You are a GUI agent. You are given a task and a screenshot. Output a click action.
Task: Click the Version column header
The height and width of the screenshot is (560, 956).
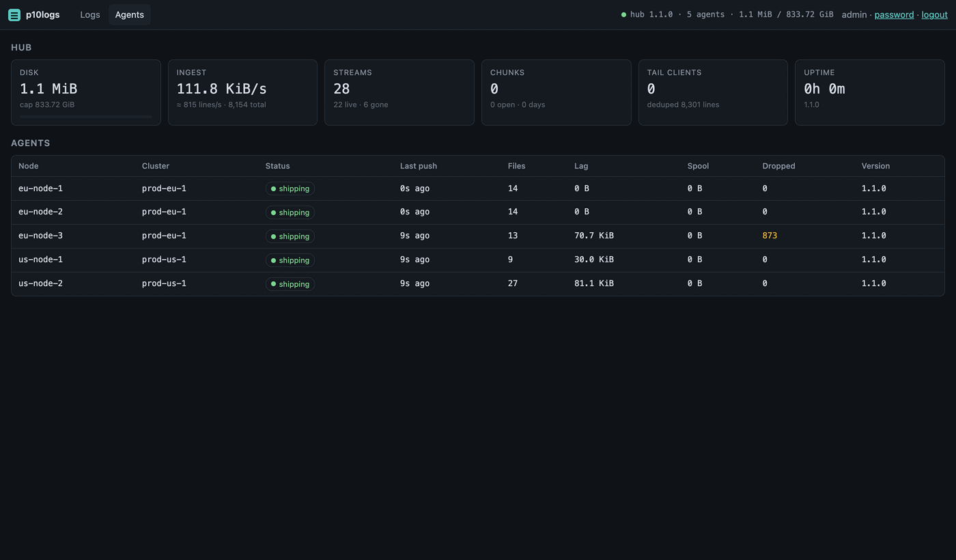(x=875, y=166)
